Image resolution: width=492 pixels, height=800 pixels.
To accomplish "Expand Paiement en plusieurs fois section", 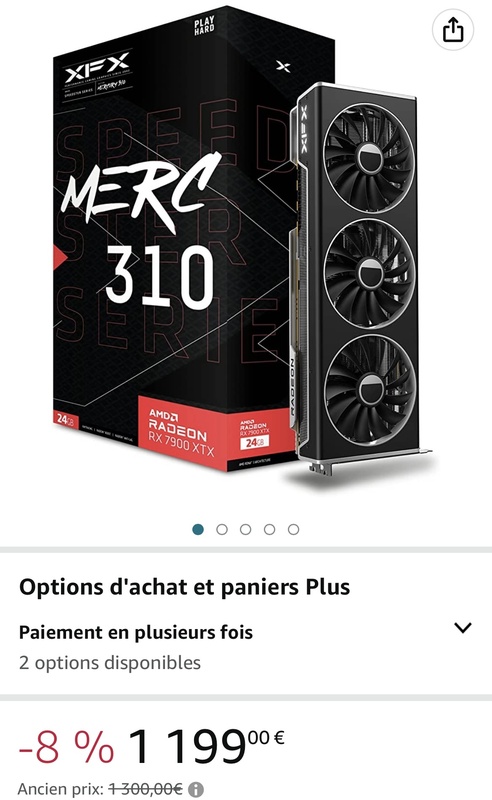I will pyautogui.click(x=136, y=632).
